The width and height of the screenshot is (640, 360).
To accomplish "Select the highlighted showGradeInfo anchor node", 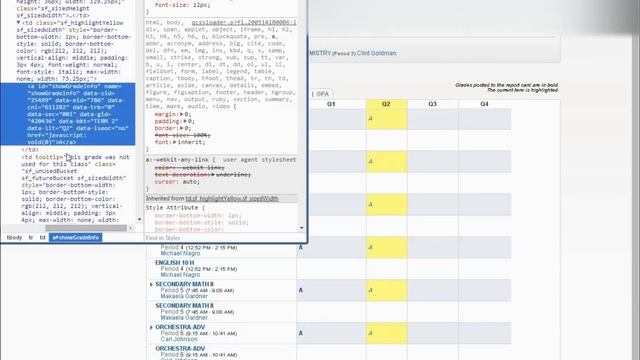I will [68, 114].
